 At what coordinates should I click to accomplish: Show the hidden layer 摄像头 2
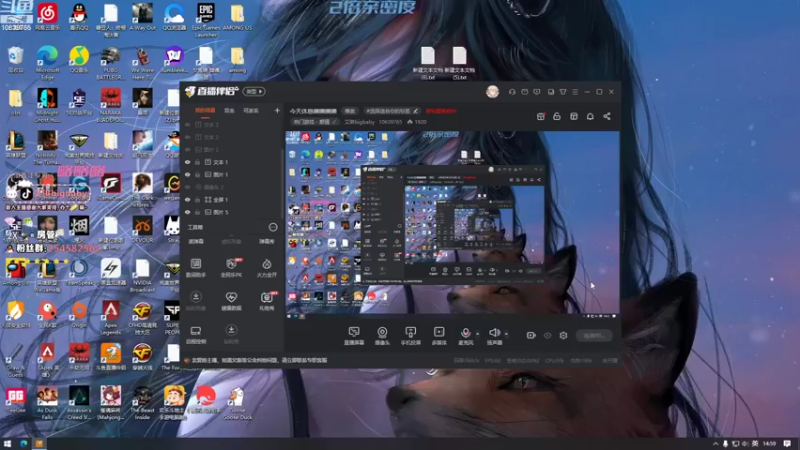pyautogui.click(x=188, y=187)
